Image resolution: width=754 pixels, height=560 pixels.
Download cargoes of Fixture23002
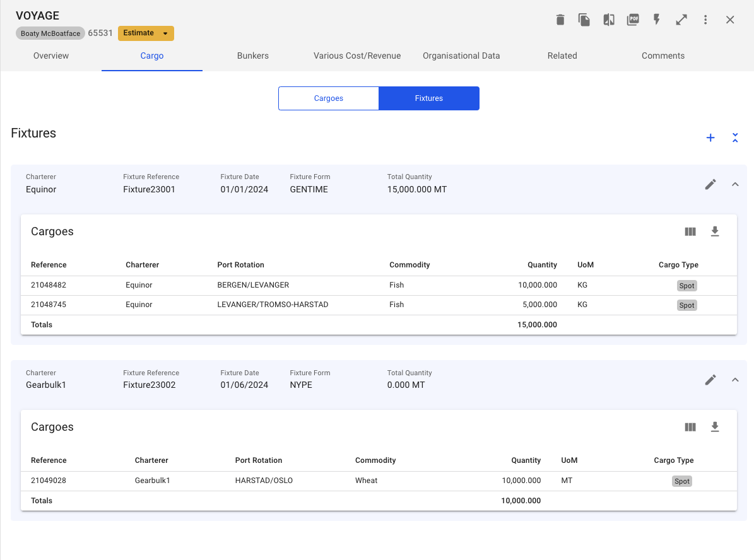point(715,427)
